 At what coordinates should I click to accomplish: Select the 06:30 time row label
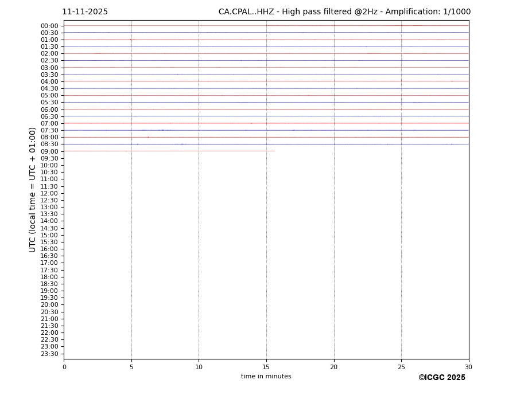point(49,116)
